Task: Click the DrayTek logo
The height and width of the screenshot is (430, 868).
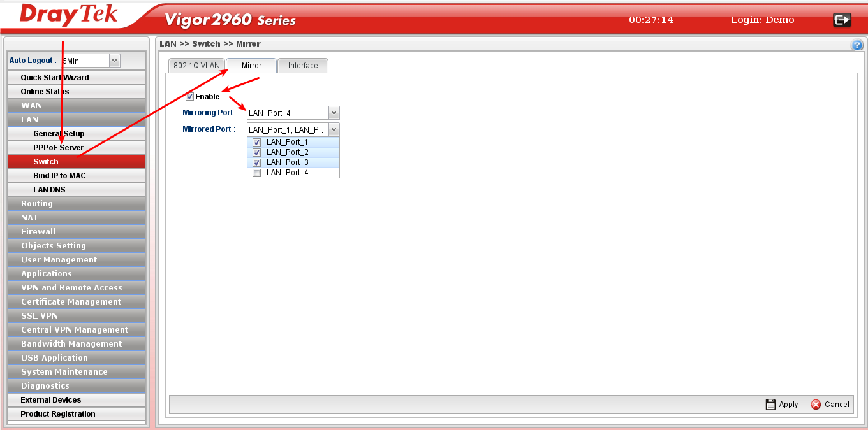Action: coord(69,16)
